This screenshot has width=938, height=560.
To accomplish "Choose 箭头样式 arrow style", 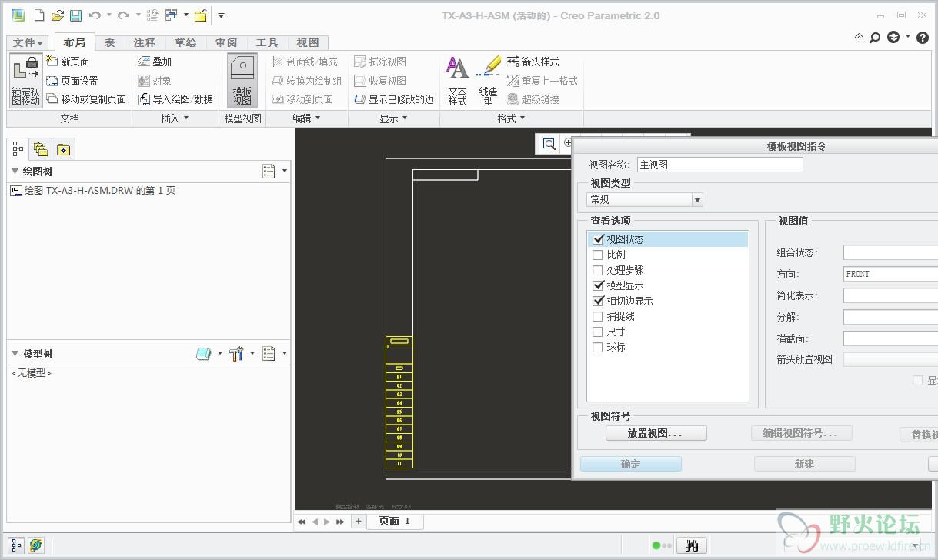I will [533, 62].
